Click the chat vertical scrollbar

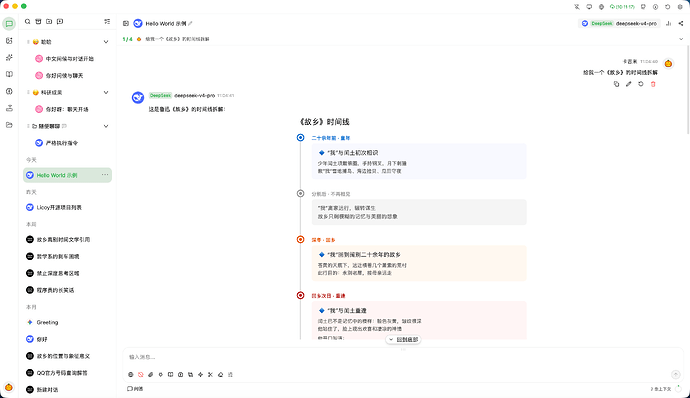pos(688,89)
